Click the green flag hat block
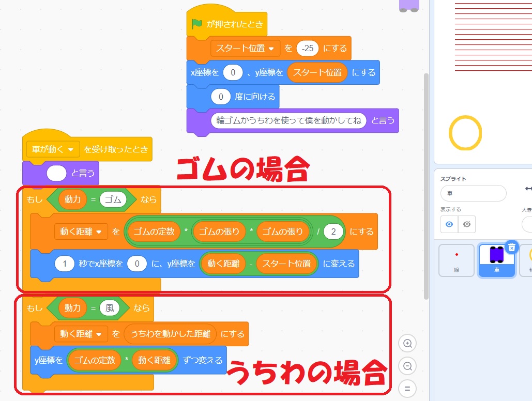 point(227,24)
